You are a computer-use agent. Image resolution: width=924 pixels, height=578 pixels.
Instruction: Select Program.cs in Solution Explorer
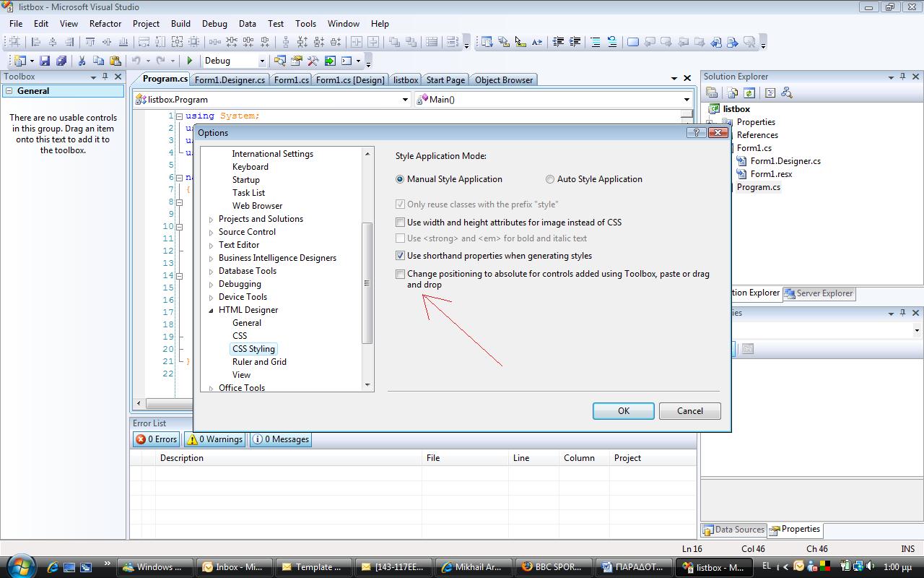758,187
